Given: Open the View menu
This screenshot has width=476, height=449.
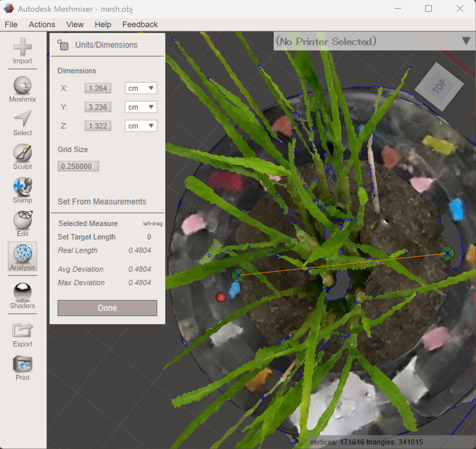Looking at the screenshot, I should pyautogui.click(x=75, y=25).
